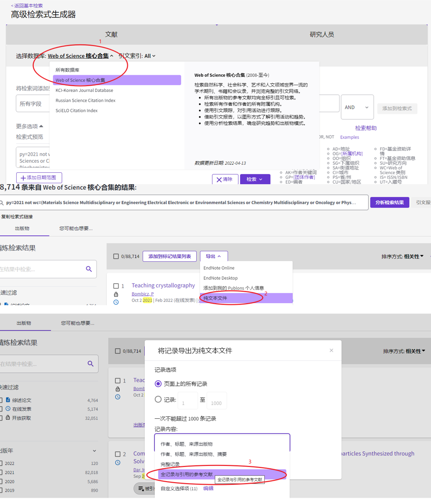Open the 导出 export dropdown
Image resolution: width=431 pixels, height=504 pixels.
[213, 257]
